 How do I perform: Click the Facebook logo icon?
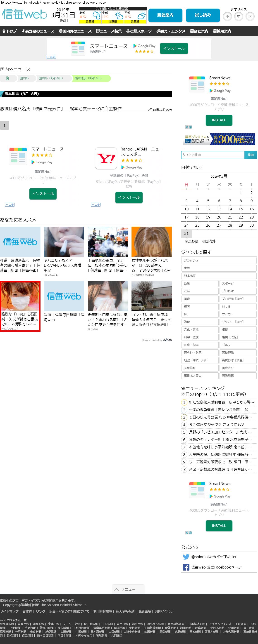(x=186, y=567)
